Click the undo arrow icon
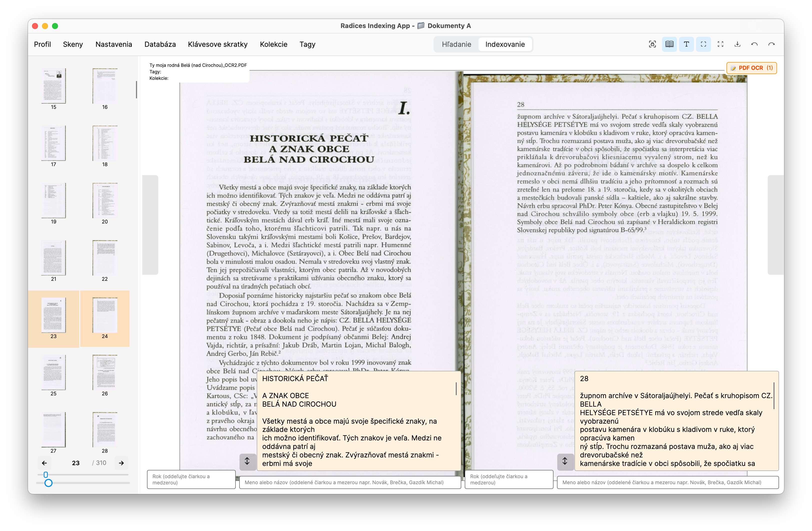The image size is (812, 531). [754, 44]
